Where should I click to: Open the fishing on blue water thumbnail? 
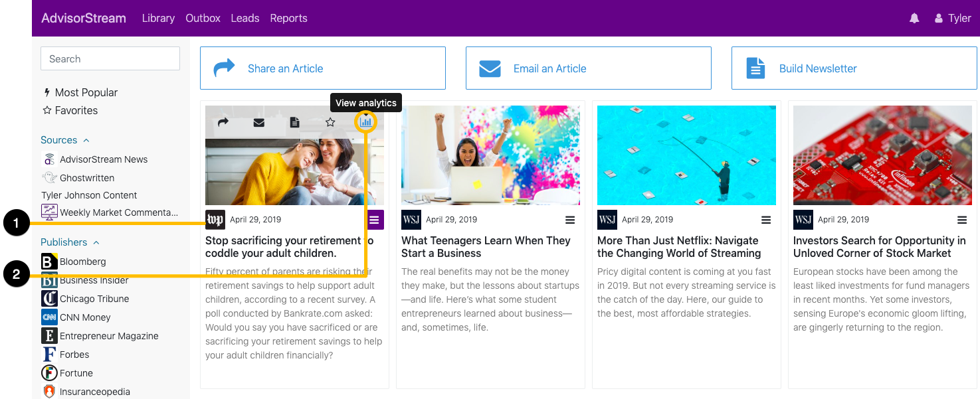686,155
